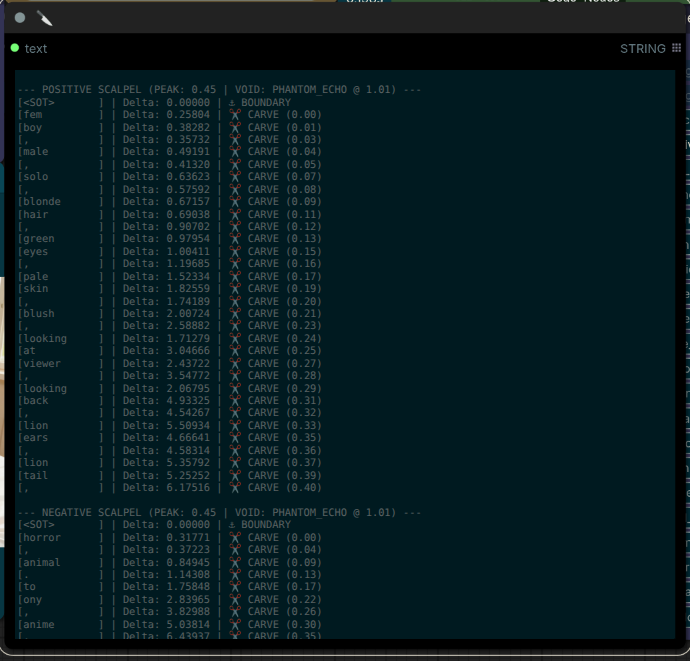Click the anchor BOUNDARY label in positive section

pos(260,103)
